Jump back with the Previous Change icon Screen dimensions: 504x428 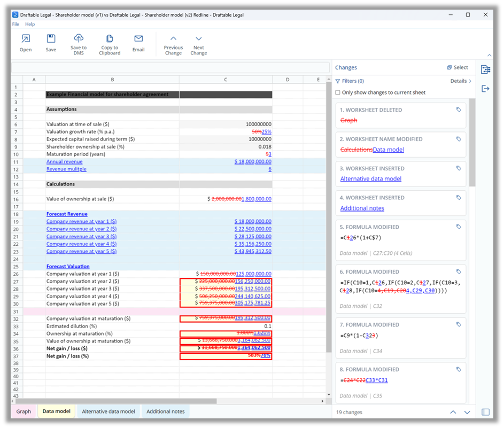click(173, 42)
